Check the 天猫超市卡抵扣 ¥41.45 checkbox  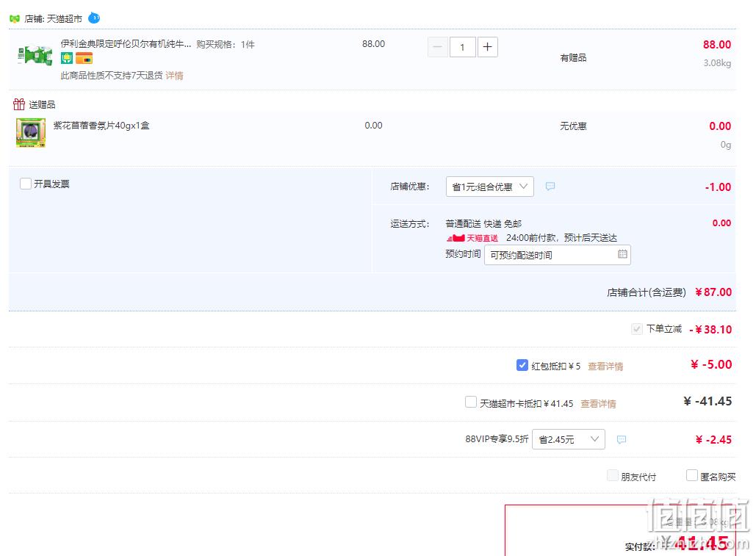click(x=470, y=402)
